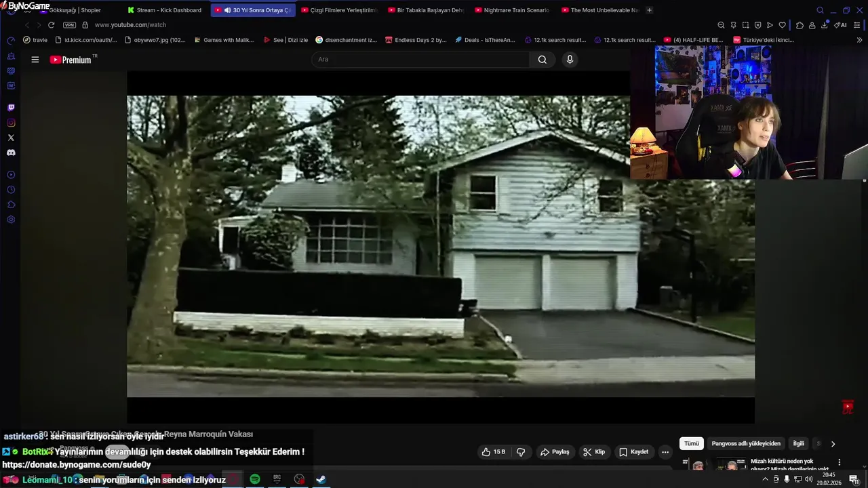Open the AI assistant button in toolbar

pyautogui.click(x=840, y=25)
